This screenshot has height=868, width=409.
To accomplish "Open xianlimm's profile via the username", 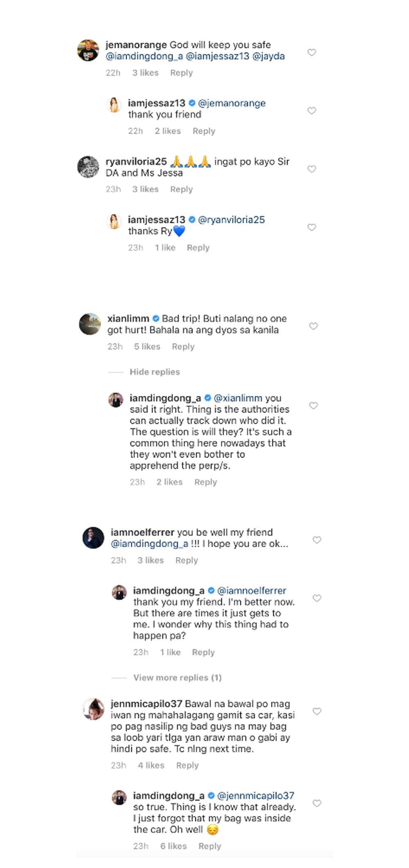I will pos(128,319).
